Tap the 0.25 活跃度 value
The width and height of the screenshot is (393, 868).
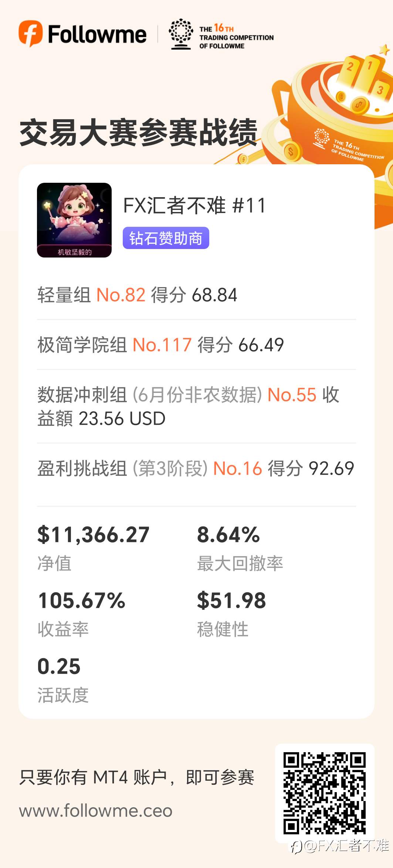(59, 666)
